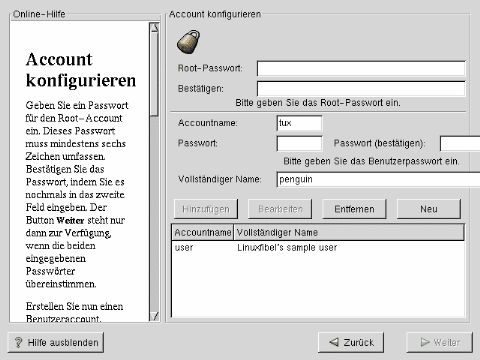Click the Vollständiger Name column header
This screenshot has height=360, width=480.
click(x=349, y=232)
